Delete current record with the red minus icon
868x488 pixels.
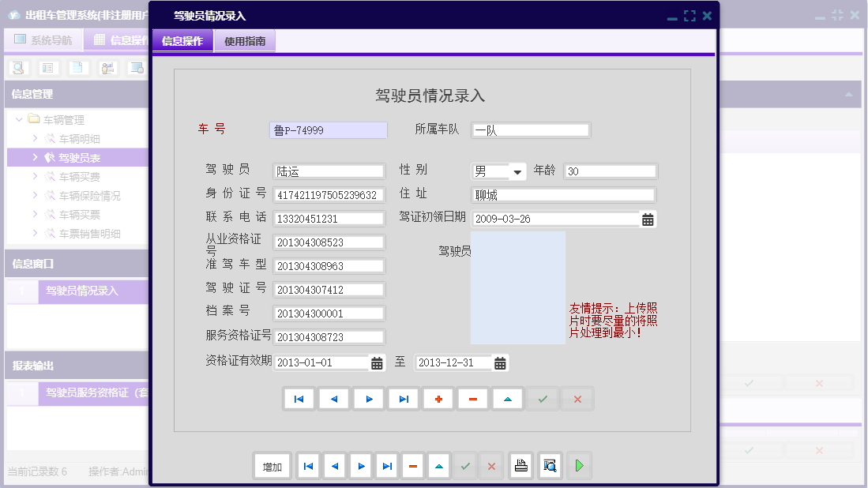[473, 399]
